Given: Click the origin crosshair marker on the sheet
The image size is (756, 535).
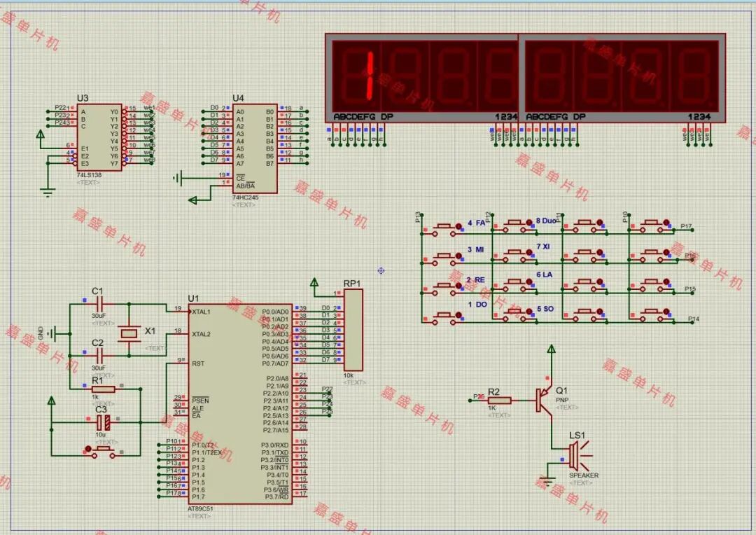Looking at the screenshot, I should tap(381, 270).
